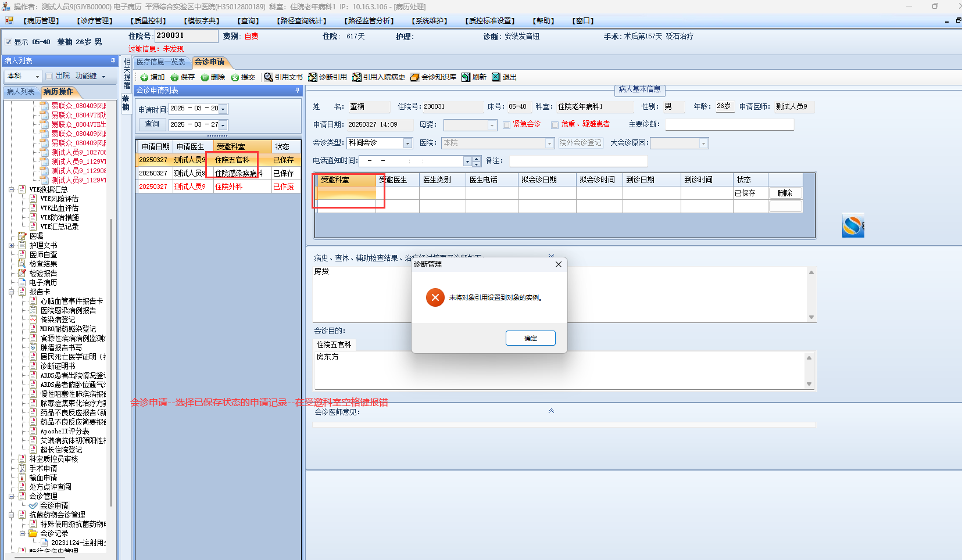Click the 增加 add icon in toolbar
This screenshot has width=962, height=560.
(x=144, y=77)
